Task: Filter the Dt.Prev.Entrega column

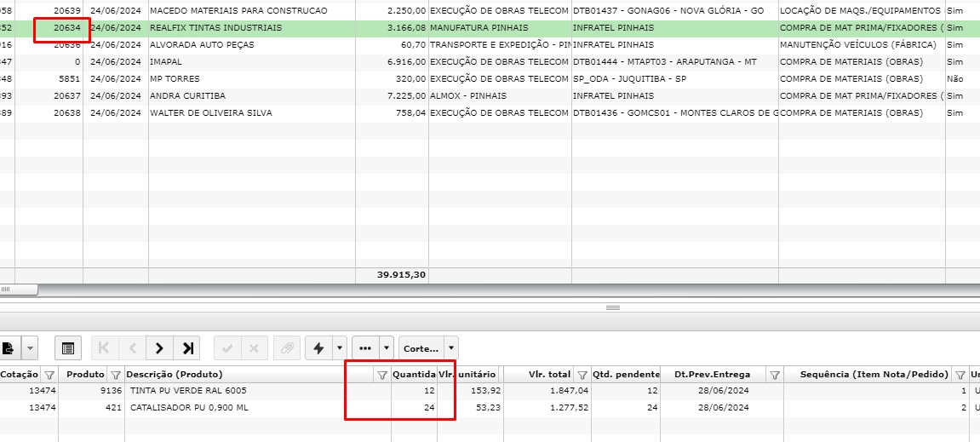Action: [775, 375]
